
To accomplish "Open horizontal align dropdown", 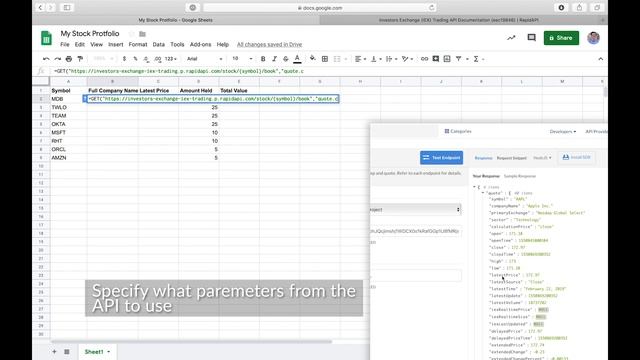I will (360, 59).
